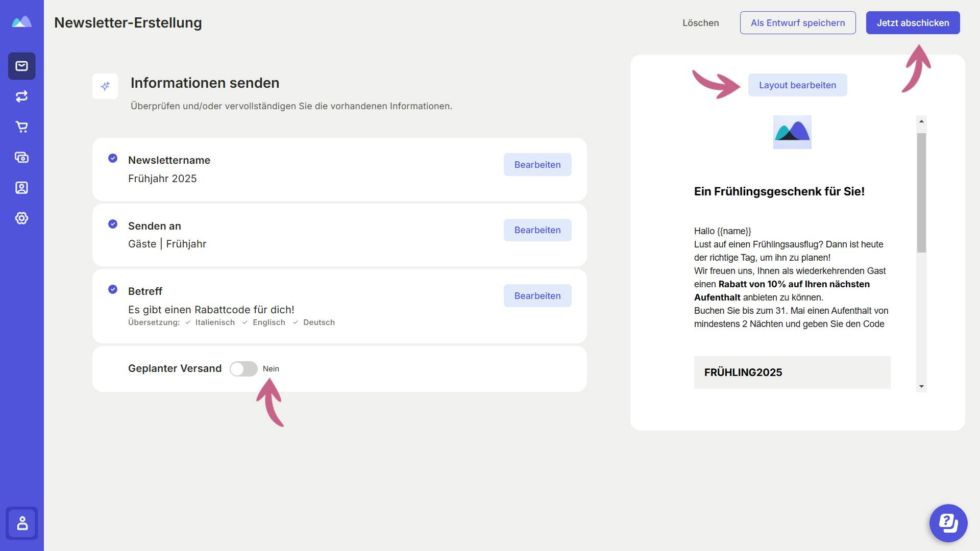Edit Senden an recipients with Bearbeiten
980x551 pixels.
click(x=537, y=230)
